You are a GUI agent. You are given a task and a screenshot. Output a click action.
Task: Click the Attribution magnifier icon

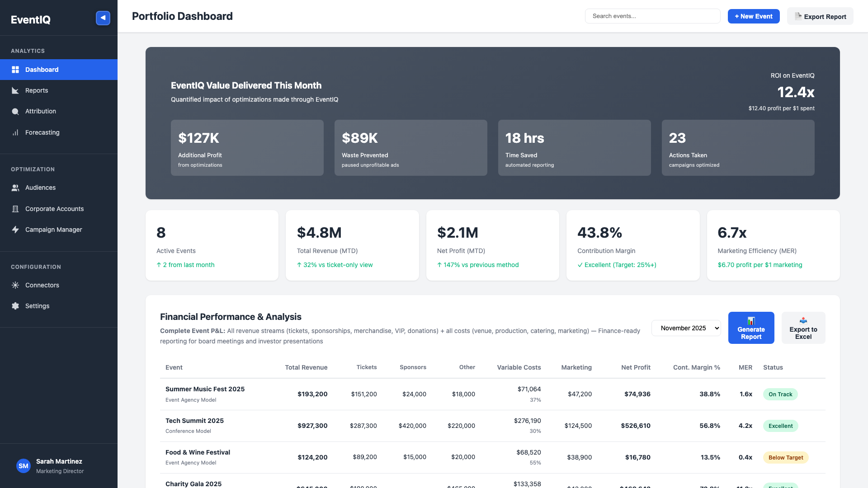coord(15,111)
